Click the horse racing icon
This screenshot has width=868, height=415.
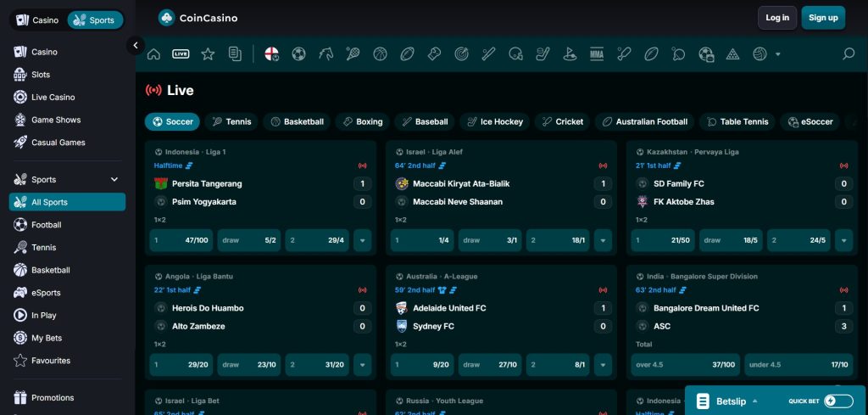coord(325,54)
